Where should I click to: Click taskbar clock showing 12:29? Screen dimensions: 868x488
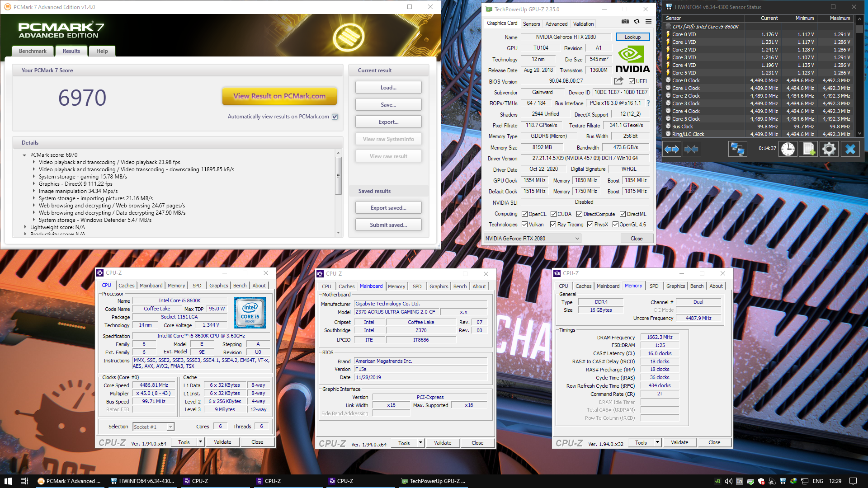[x=835, y=481]
